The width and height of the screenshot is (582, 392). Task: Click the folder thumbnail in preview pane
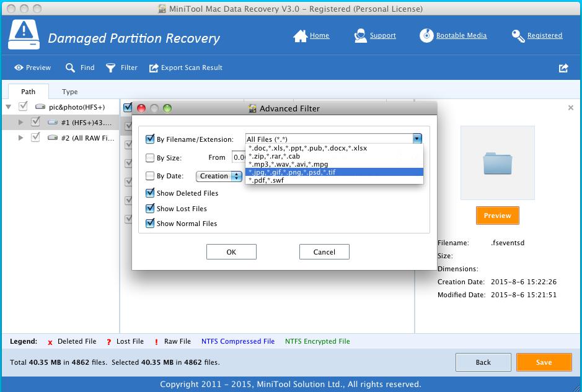(498, 163)
